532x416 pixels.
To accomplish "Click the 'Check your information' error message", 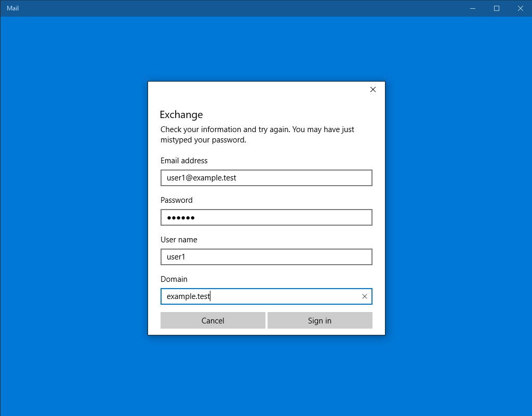I will (x=257, y=135).
